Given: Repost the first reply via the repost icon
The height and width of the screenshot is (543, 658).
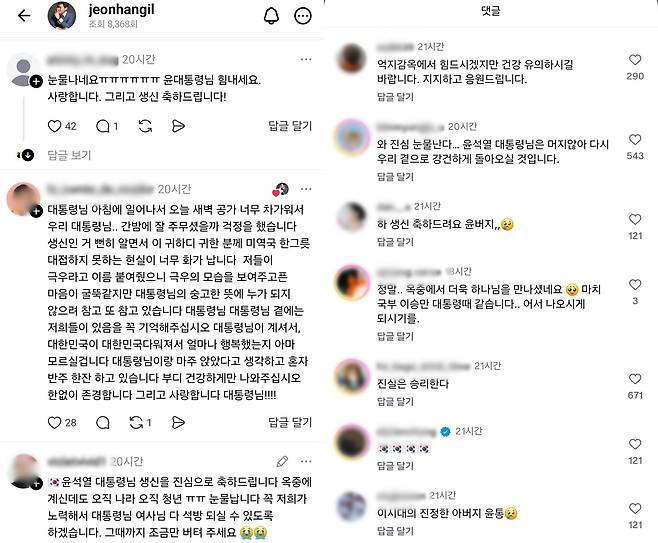Looking at the screenshot, I should [x=145, y=126].
